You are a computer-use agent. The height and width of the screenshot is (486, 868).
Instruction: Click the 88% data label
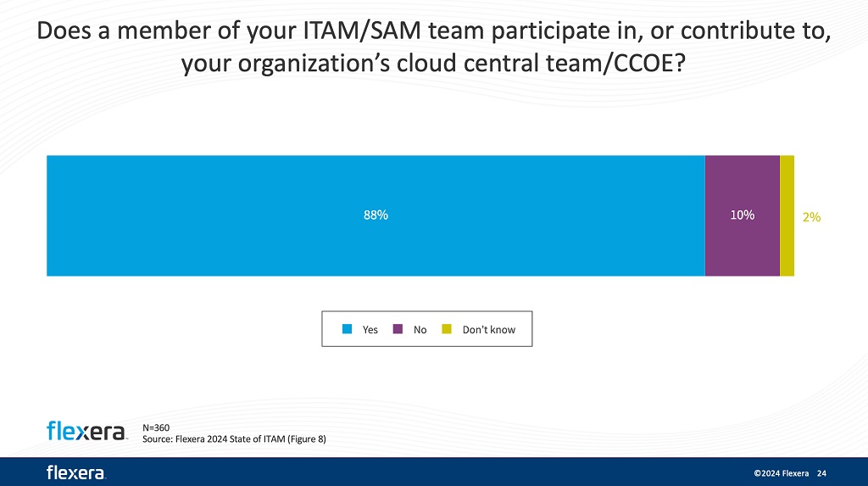376,215
